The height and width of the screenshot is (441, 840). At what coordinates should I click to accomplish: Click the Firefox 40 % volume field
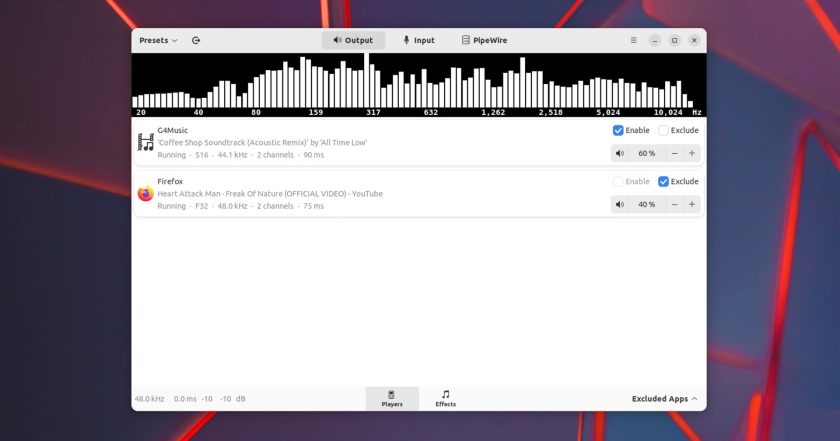coord(647,204)
